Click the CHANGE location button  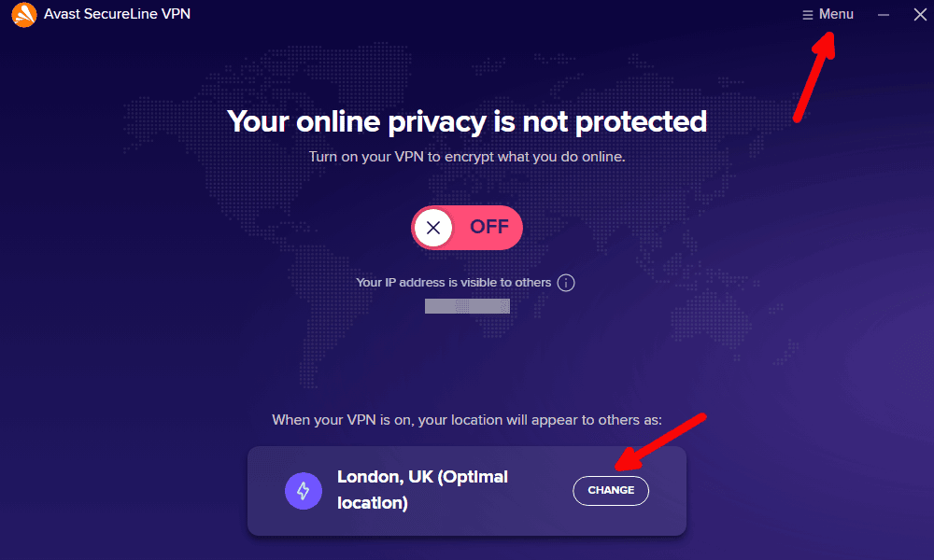pyautogui.click(x=611, y=490)
